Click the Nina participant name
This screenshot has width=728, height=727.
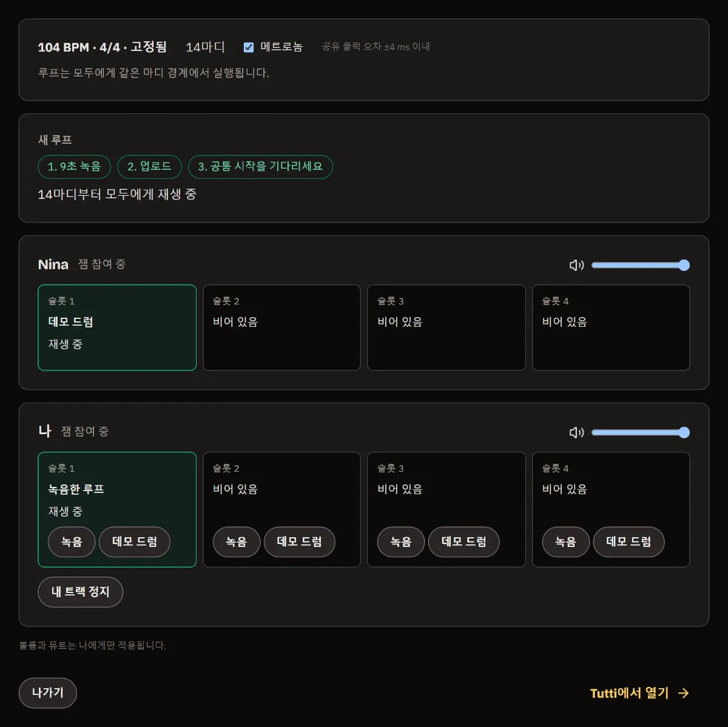point(53,264)
